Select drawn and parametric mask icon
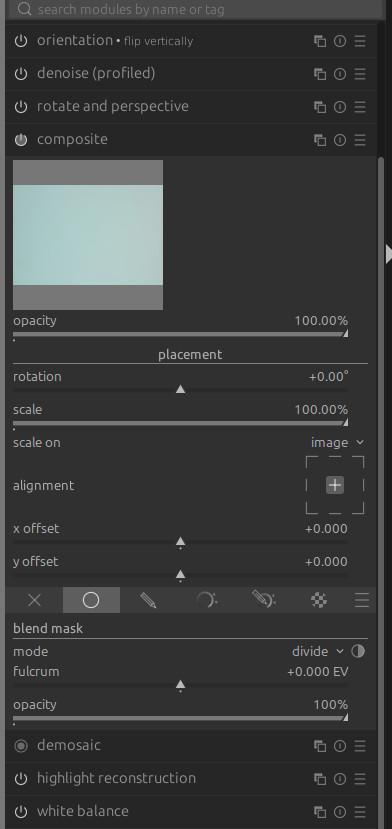 [263, 600]
